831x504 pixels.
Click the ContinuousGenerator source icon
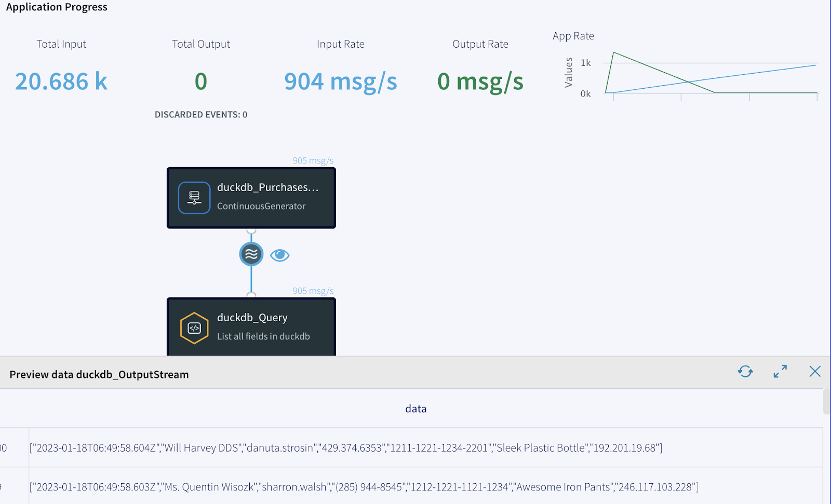tap(194, 198)
